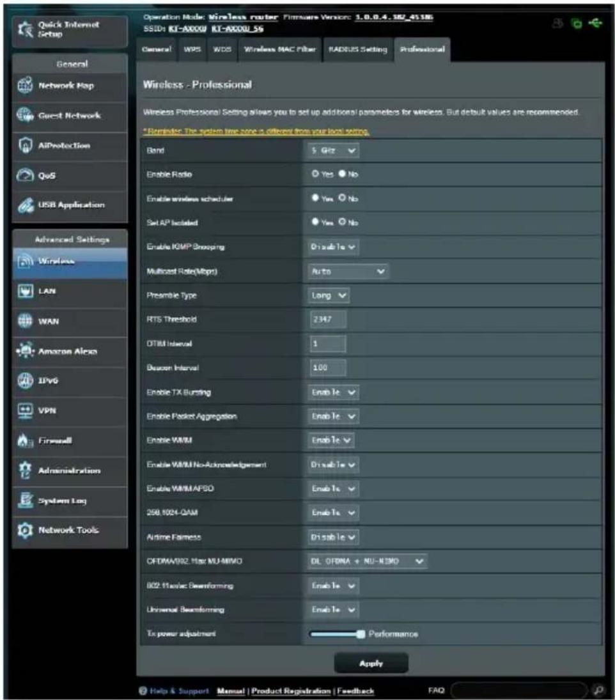Screen dimensions: 615x700
Task: Click the LAN port icon
Action: (x=25, y=291)
